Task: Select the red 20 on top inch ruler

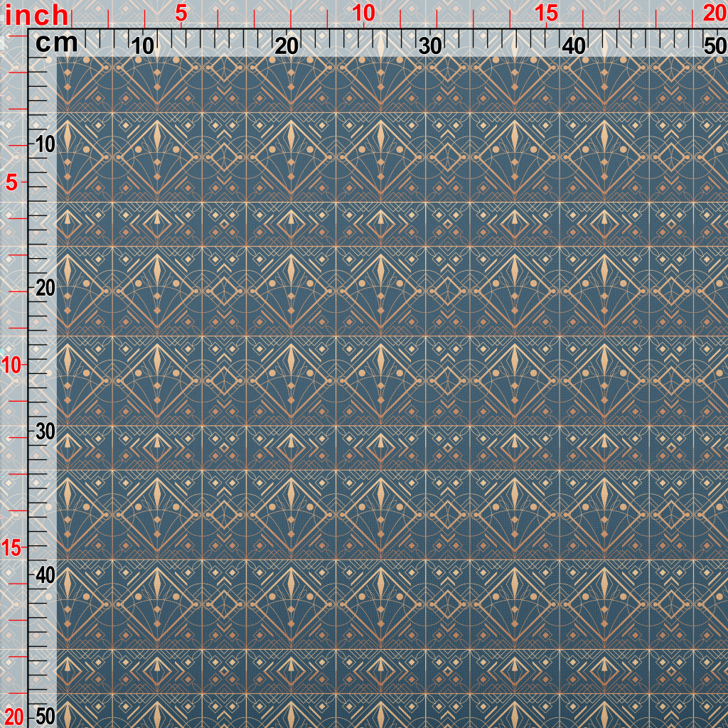Action: pyautogui.click(x=715, y=14)
